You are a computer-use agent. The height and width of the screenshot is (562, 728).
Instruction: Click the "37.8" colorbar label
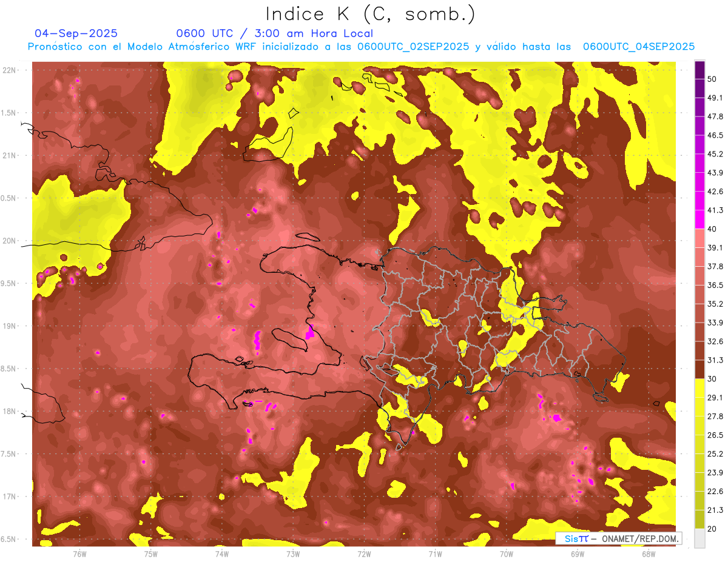(x=715, y=266)
